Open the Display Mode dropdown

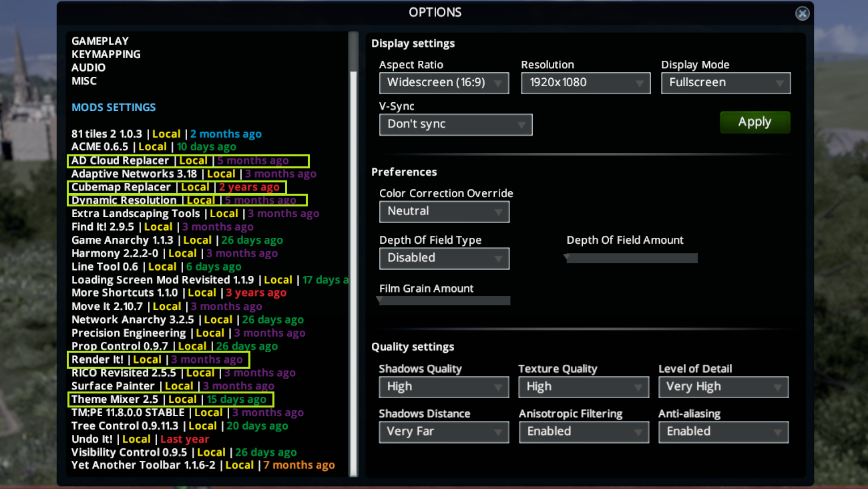click(726, 83)
